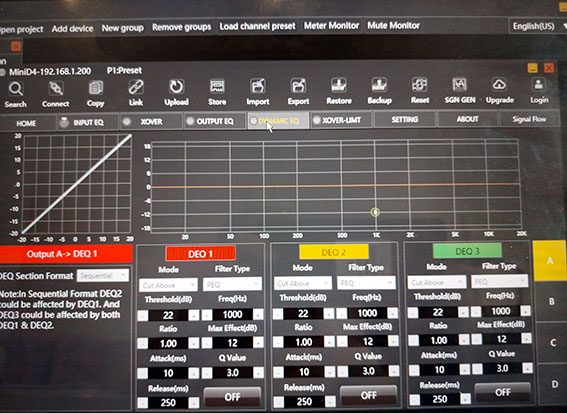Screen dimensions: 567x413
Task: Click the Upgrade cloud icon
Action: tap(499, 84)
